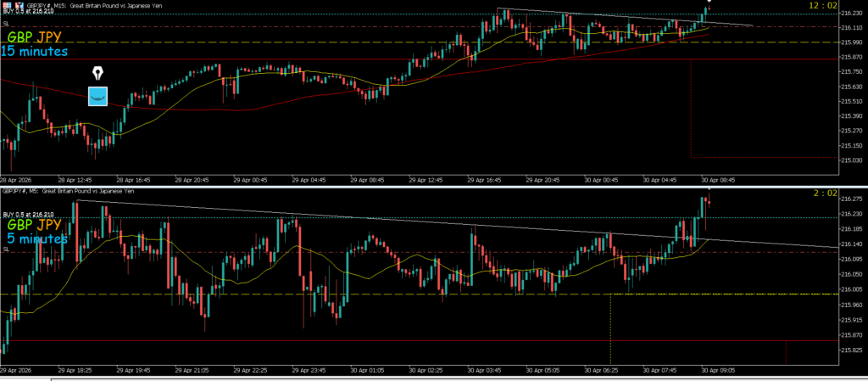Click the BUY 0.5 order label on the M5 chart
The width and height of the screenshot is (868, 381).
coord(29,214)
